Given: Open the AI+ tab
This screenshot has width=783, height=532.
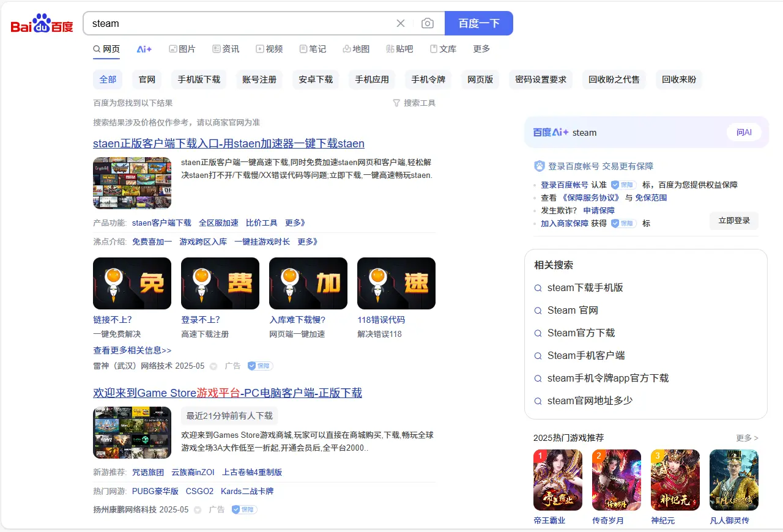Looking at the screenshot, I should 144,49.
